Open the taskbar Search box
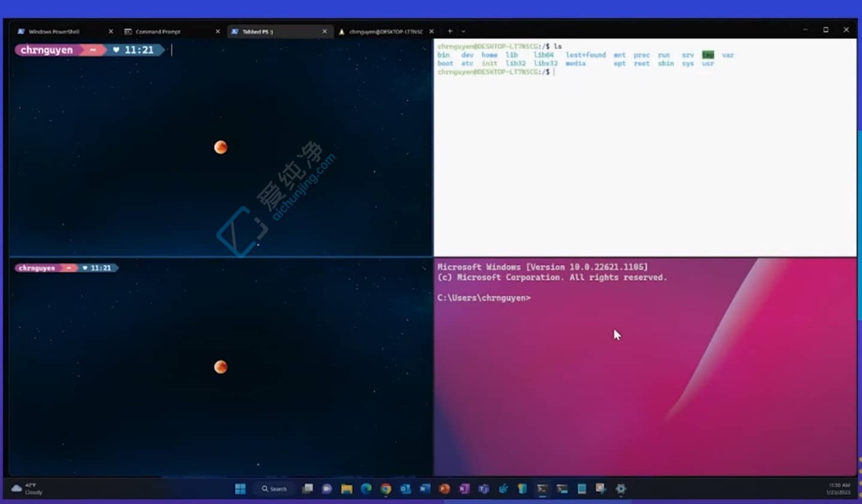 click(275, 489)
